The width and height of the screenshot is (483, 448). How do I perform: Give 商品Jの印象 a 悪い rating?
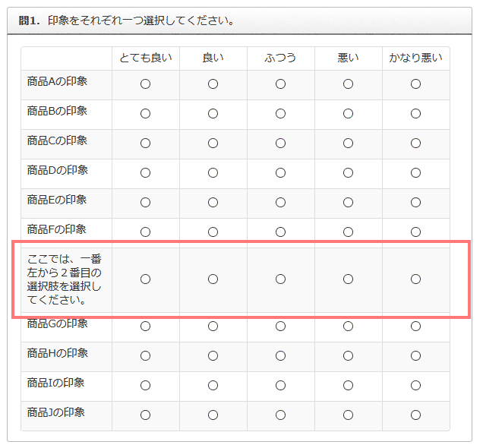pos(348,415)
